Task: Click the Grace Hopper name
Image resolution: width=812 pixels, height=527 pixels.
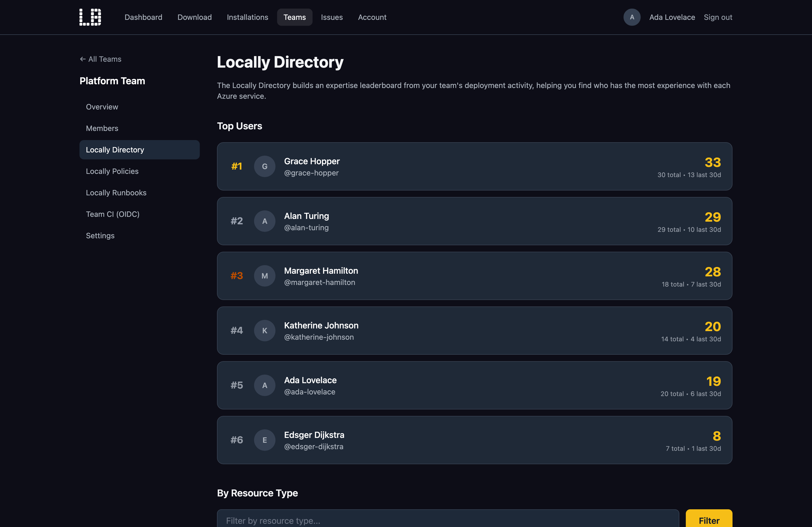Action: (312, 161)
